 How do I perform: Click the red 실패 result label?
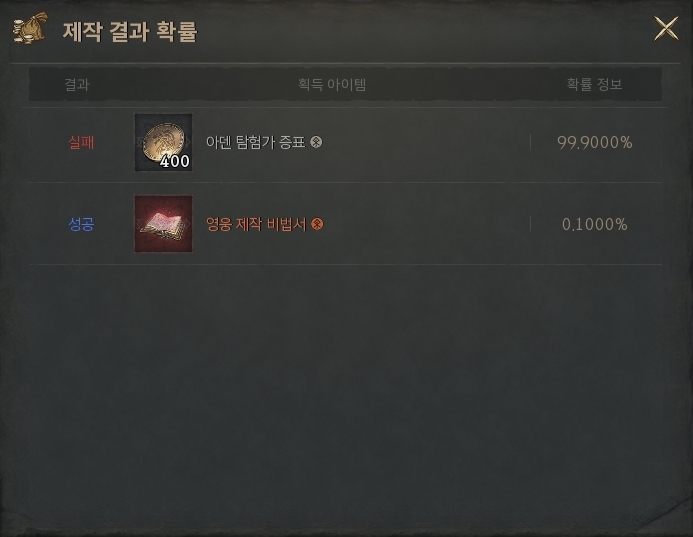[x=81, y=142]
